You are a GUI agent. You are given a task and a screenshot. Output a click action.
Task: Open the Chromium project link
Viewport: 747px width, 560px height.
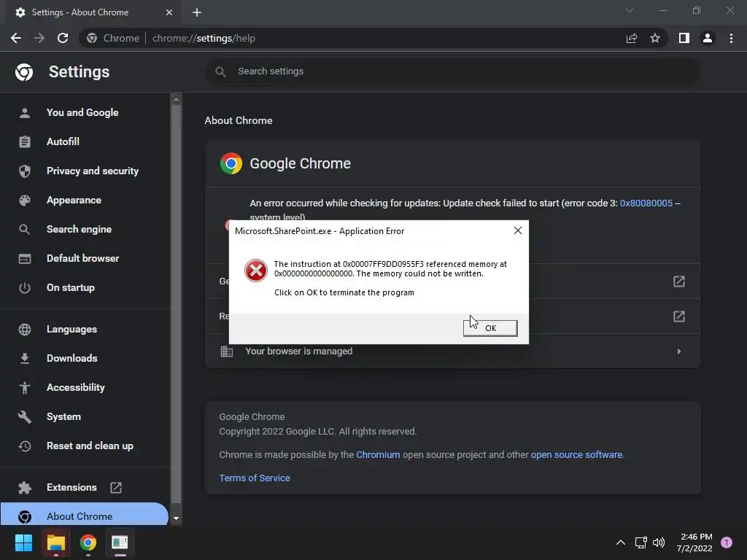[x=378, y=455]
